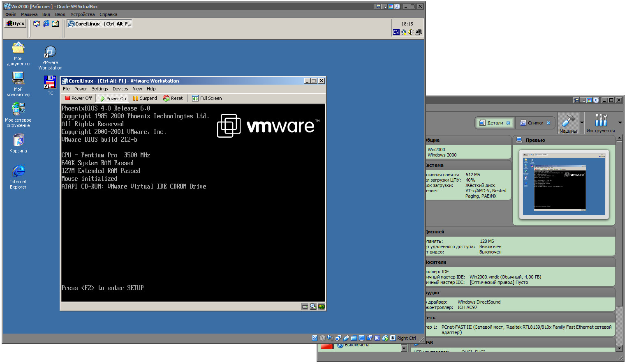Close the Детали tab with its X
This screenshot has width=627, height=364.
(508, 123)
